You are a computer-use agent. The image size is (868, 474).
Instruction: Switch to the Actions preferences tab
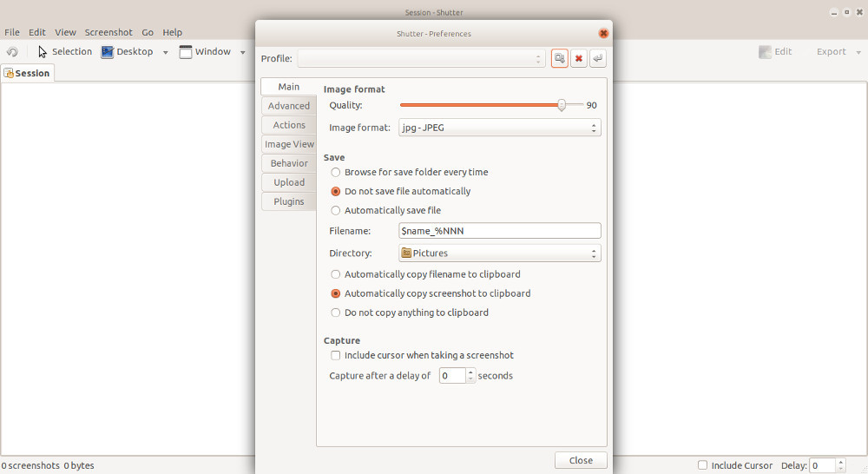tap(288, 125)
